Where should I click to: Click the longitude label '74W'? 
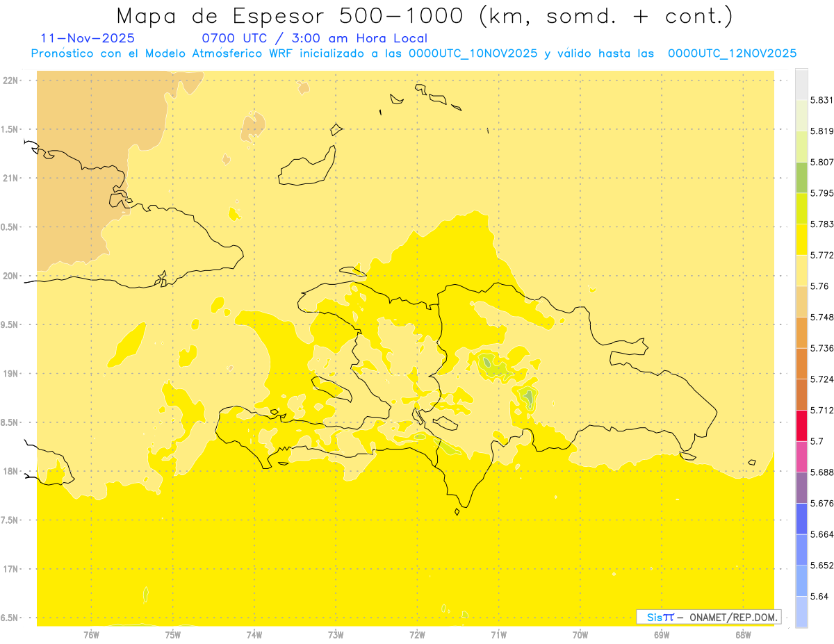pyautogui.click(x=254, y=635)
